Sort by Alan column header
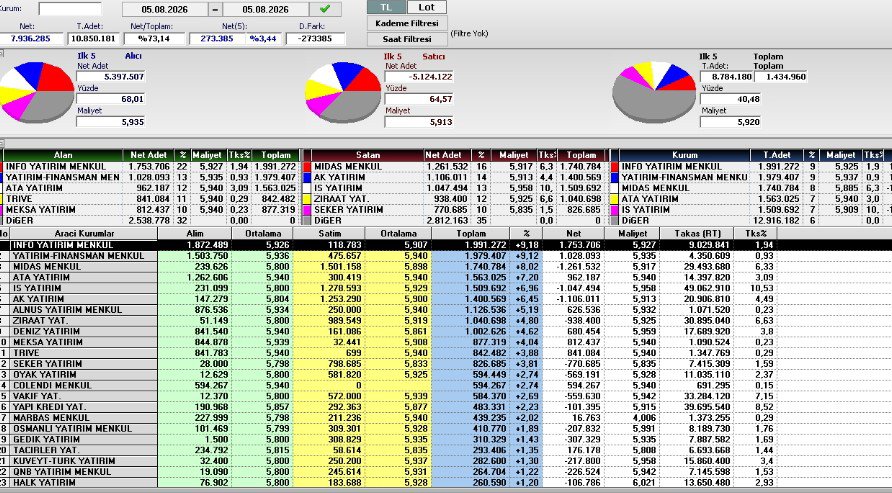Screen dimensions: 892x493 63,155
